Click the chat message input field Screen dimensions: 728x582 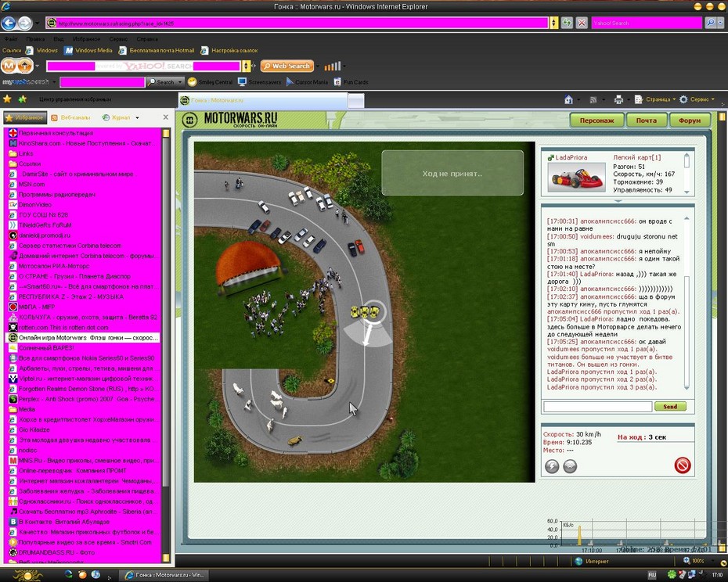click(597, 407)
